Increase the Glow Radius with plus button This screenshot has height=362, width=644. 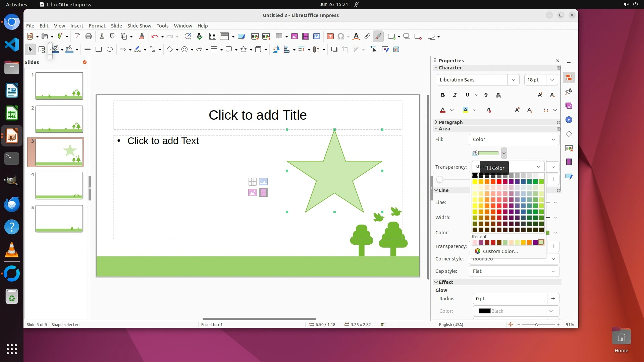click(x=553, y=299)
